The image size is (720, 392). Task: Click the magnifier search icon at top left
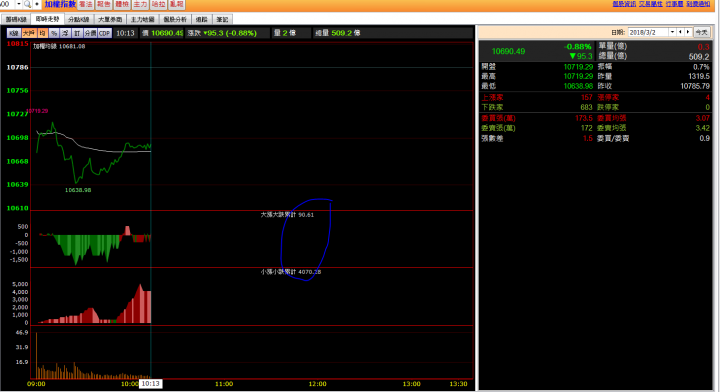click(x=28, y=4)
